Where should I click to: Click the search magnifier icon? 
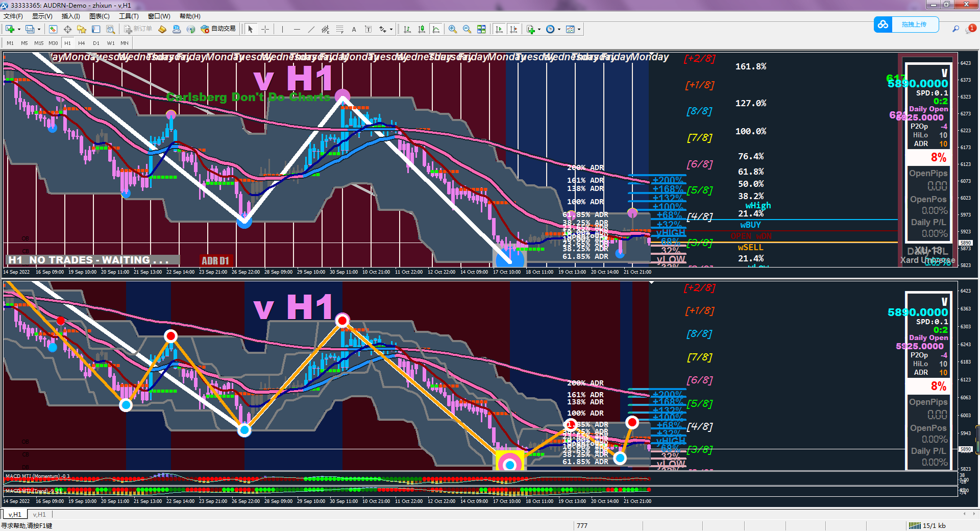point(955,29)
